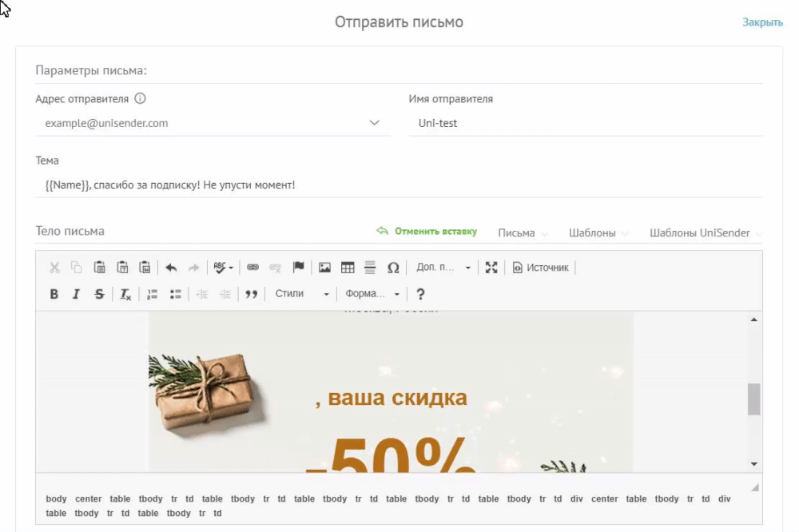Screen dimensions: 799x532
Task: Insert a bulleted list
Action: point(175,294)
